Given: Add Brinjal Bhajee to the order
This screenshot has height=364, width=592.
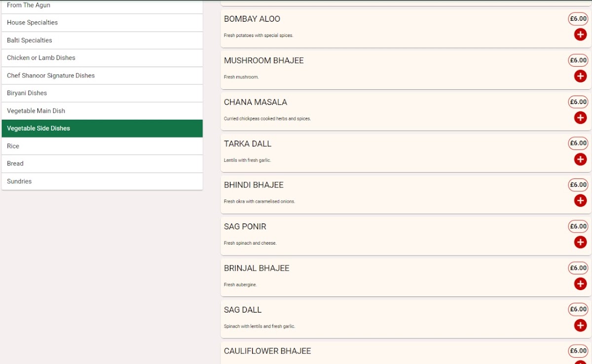Looking at the screenshot, I should pyautogui.click(x=580, y=284).
